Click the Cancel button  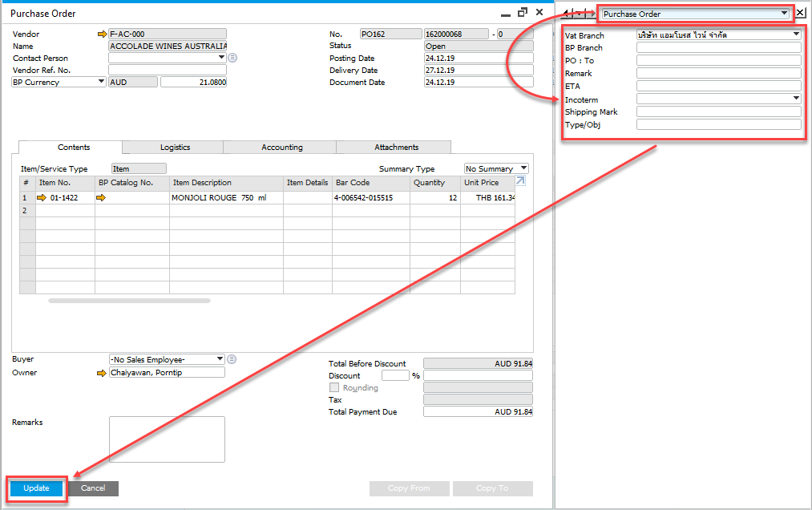pos(93,488)
